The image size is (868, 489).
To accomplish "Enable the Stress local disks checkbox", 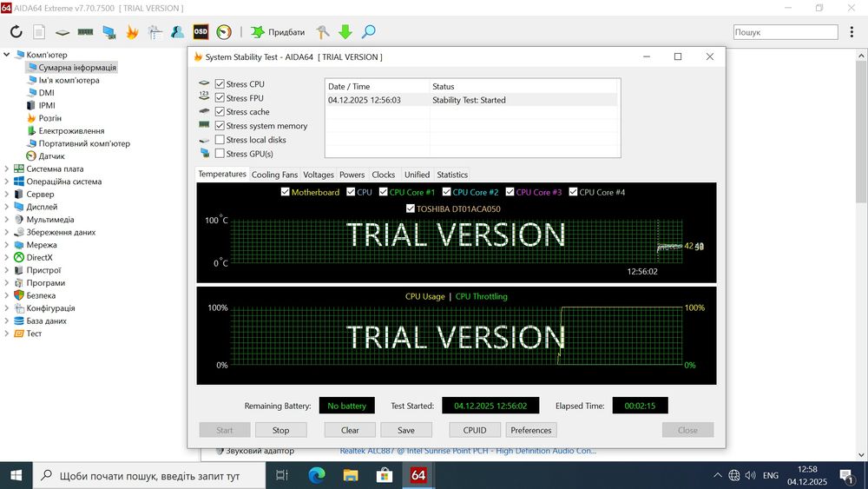I will click(x=220, y=140).
